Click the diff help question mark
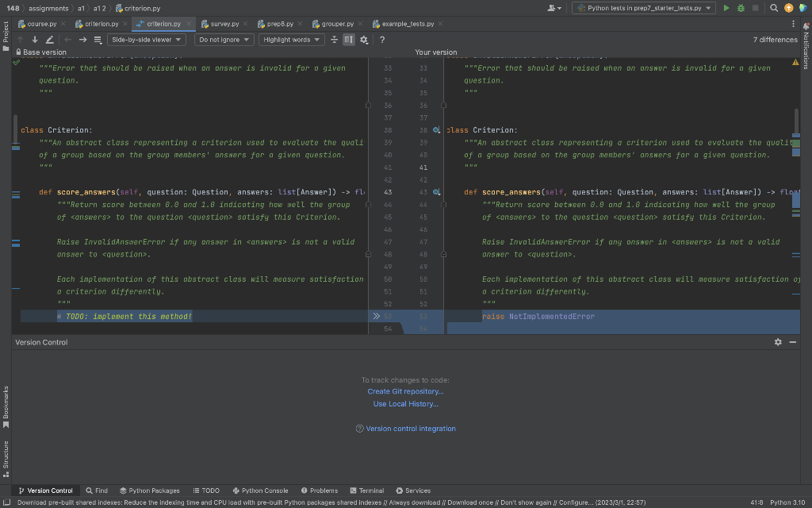This screenshot has height=508, width=812. (x=382, y=40)
